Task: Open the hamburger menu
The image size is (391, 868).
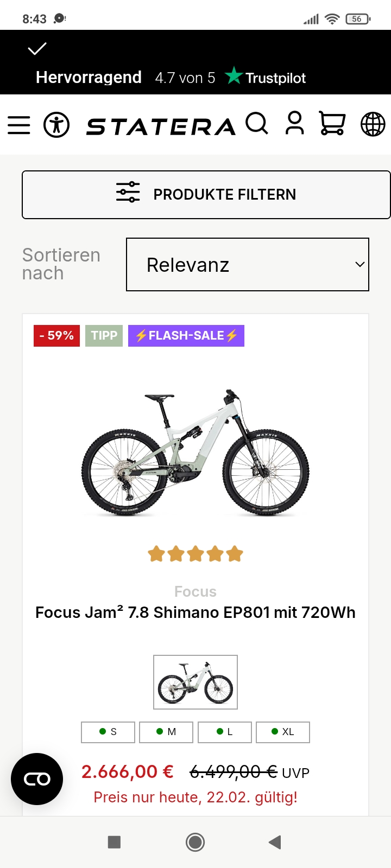Action: point(19,125)
